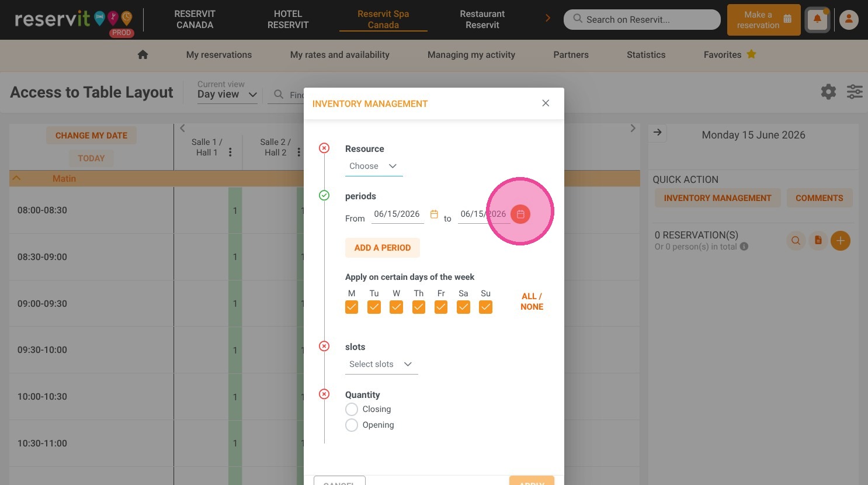Click the Search on Reservit field
Screen dimensions: 868x485
coord(642,19)
